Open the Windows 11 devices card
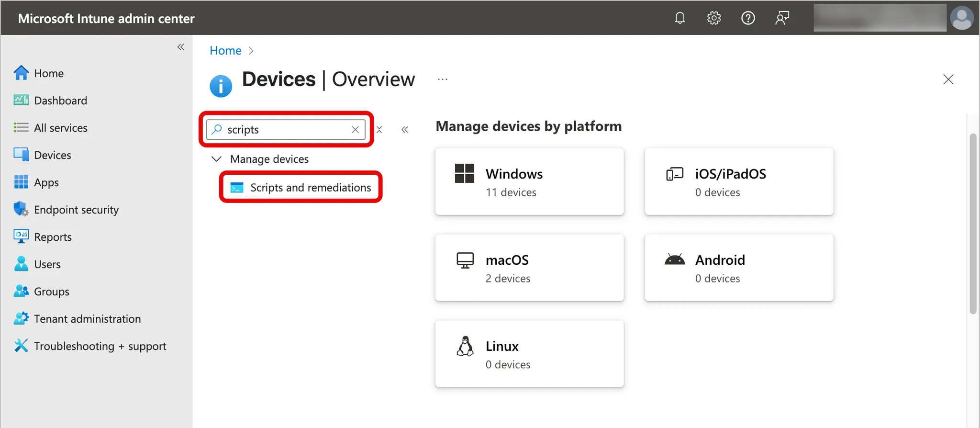Image resolution: width=980 pixels, height=428 pixels. [x=529, y=181]
